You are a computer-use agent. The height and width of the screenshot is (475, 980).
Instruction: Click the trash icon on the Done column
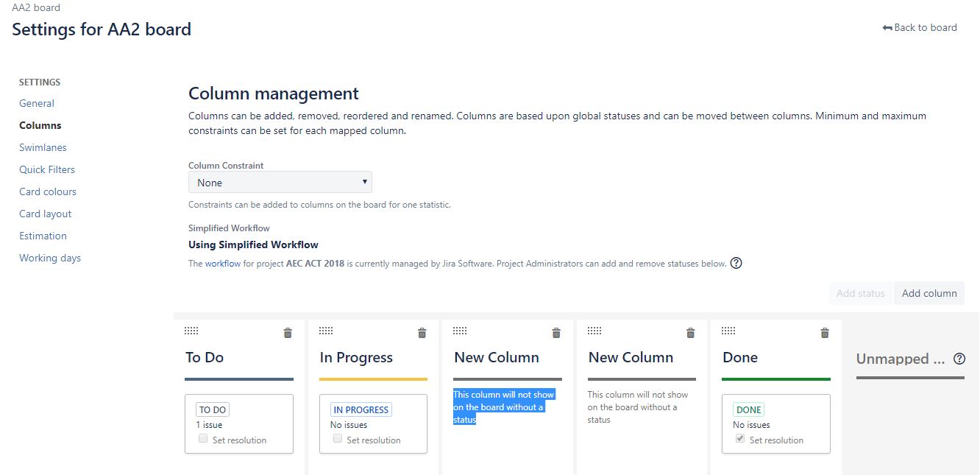(x=825, y=333)
